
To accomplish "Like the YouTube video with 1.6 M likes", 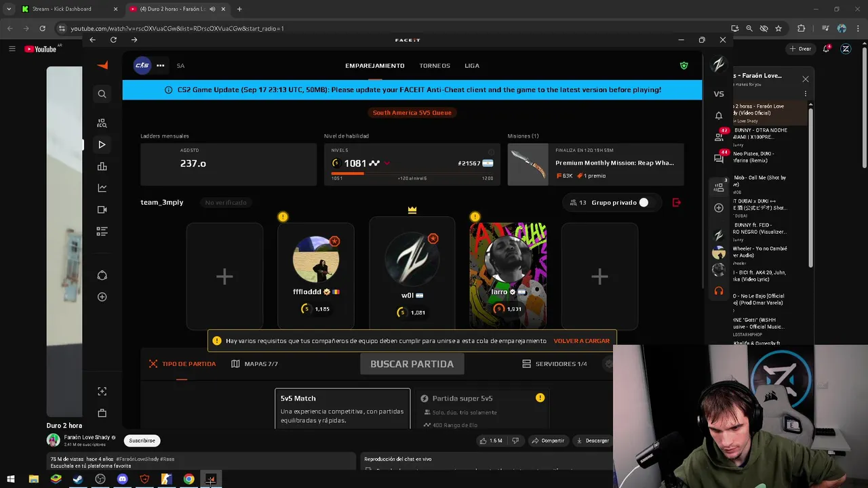I will pyautogui.click(x=490, y=441).
